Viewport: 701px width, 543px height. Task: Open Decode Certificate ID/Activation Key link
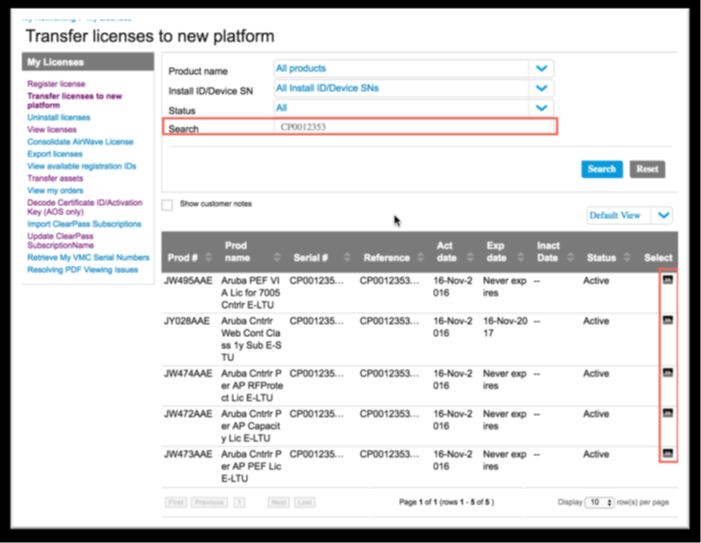(84, 207)
